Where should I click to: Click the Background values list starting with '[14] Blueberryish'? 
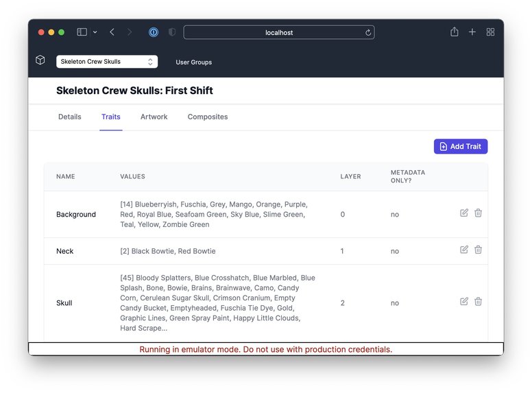(214, 215)
